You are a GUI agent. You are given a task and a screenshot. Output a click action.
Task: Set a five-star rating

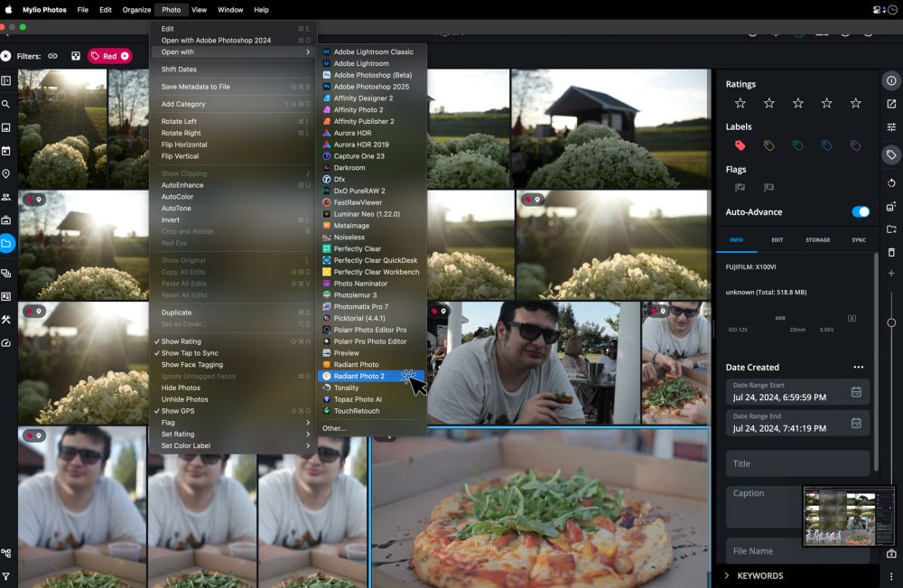855,103
